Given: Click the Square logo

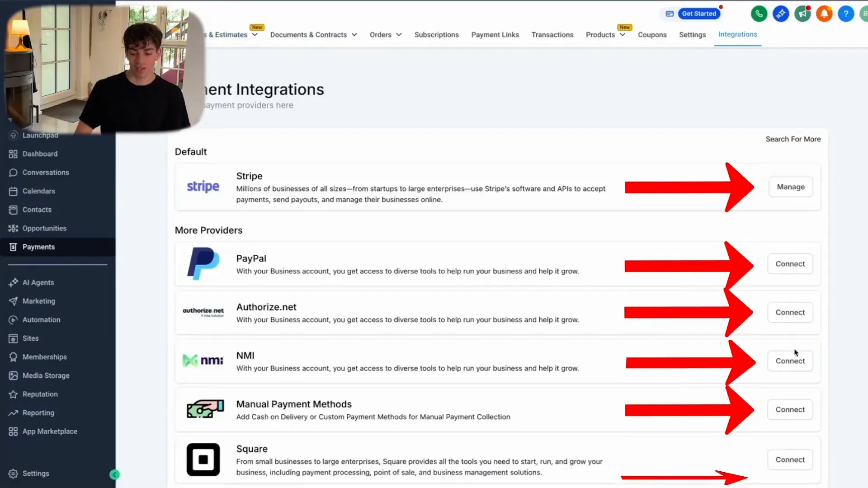Looking at the screenshot, I should (x=203, y=460).
